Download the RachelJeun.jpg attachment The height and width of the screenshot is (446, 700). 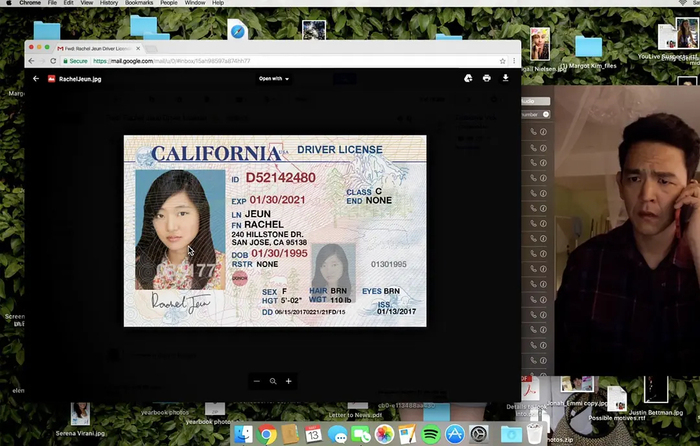coord(506,78)
